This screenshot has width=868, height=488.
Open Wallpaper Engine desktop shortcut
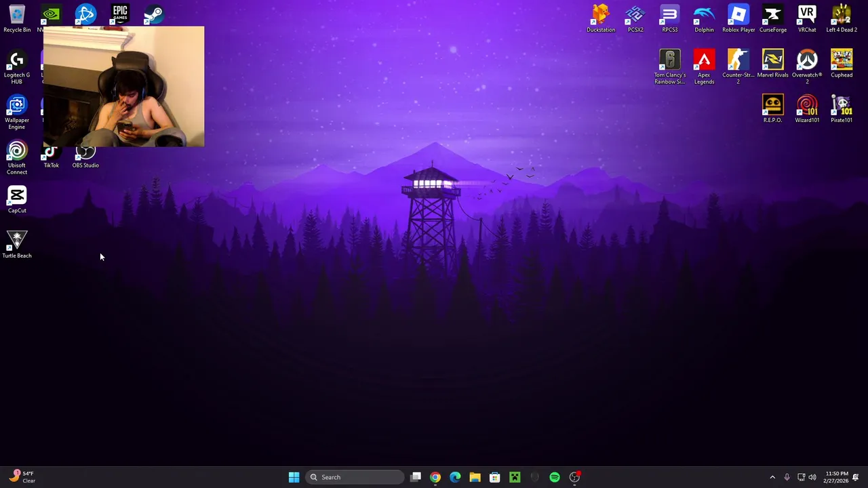click(17, 113)
